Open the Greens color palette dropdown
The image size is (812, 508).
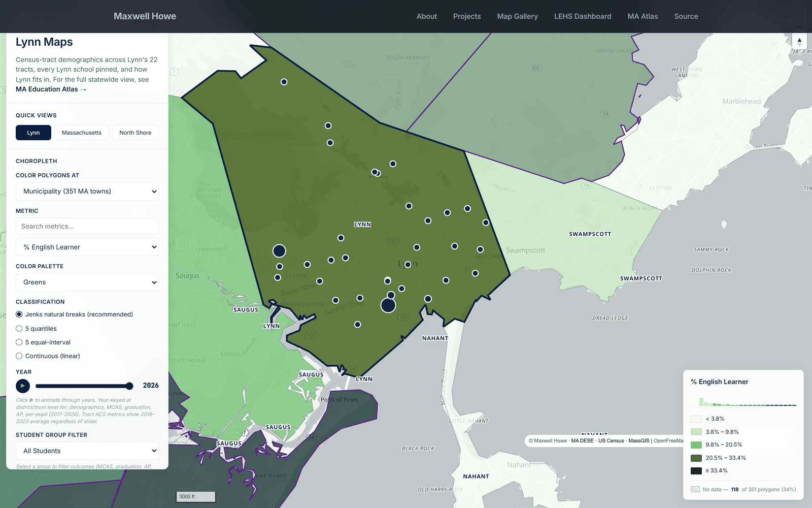(x=87, y=282)
